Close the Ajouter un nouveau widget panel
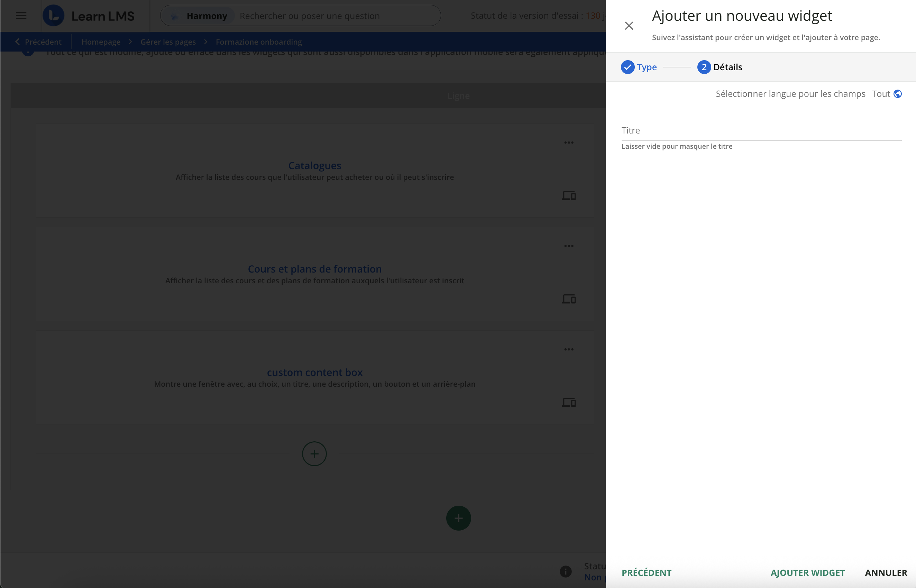916x588 pixels. click(x=629, y=26)
